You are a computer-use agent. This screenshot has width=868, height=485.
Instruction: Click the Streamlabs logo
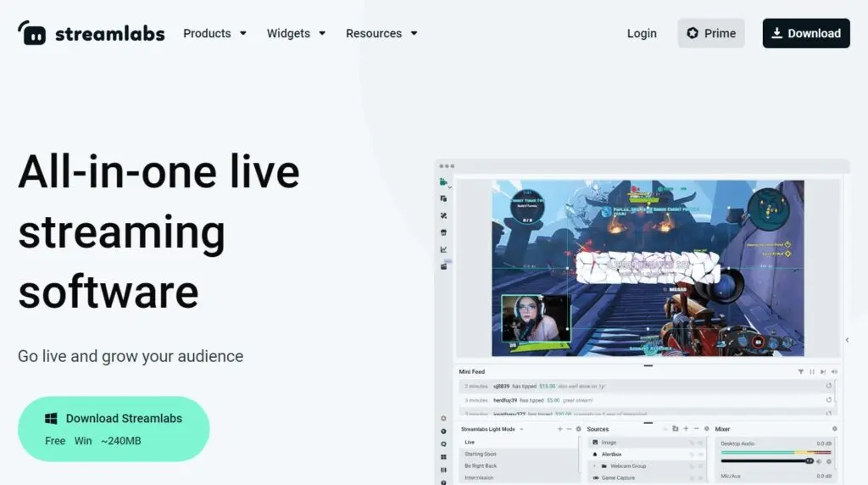click(x=92, y=33)
